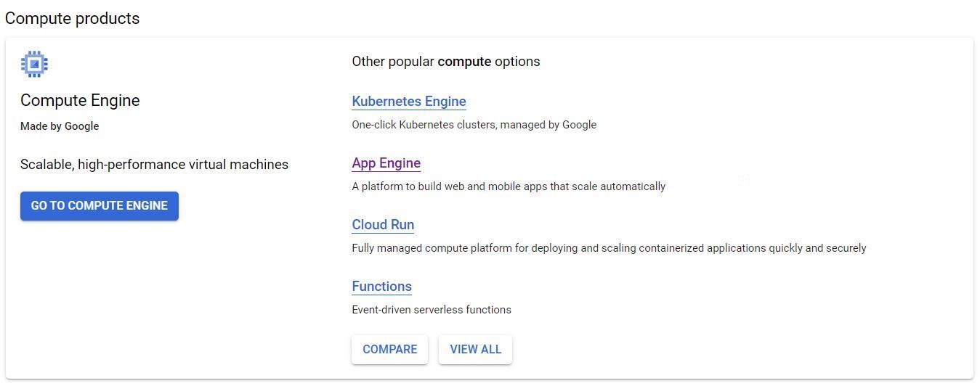Click the scalable virtual machines tagline
This screenshot has width=980, height=386.
154,165
